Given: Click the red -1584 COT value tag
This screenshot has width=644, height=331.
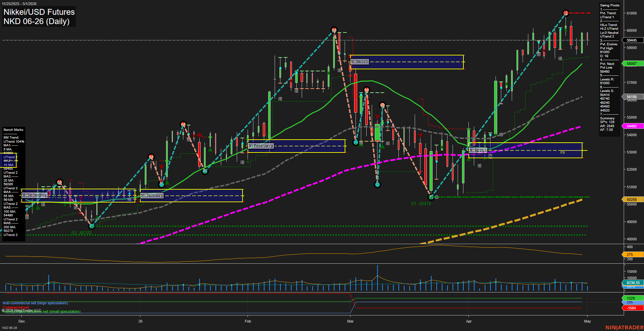Looking at the screenshot, I should [x=632, y=308].
